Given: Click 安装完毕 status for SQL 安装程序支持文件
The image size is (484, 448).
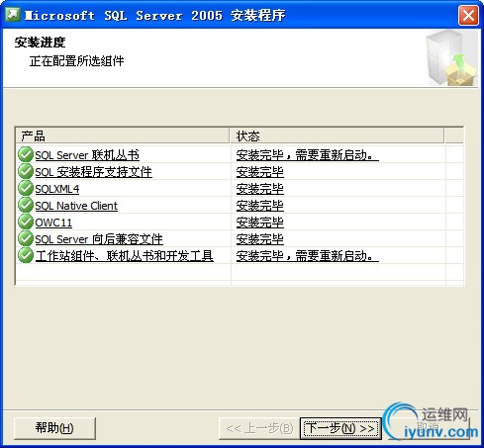Looking at the screenshot, I should (x=260, y=172).
